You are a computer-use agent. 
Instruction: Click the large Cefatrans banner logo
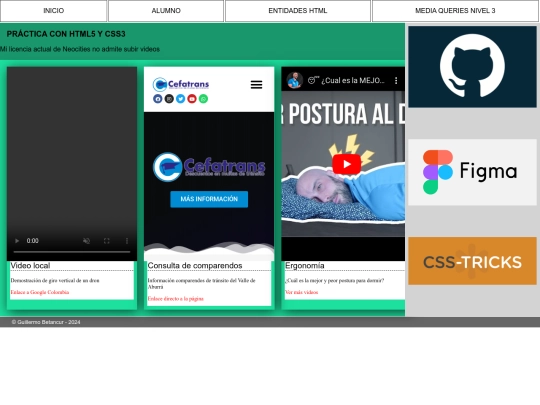[x=209, y=167]
